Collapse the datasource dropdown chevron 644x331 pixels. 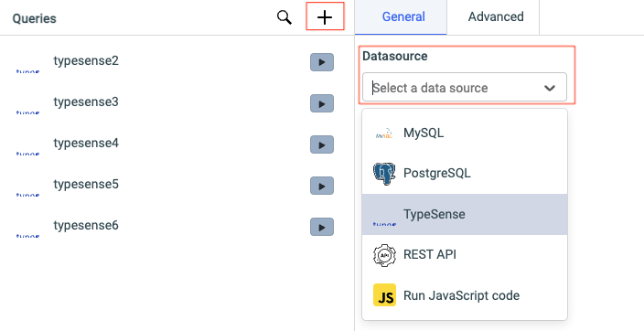coord(549,88)
